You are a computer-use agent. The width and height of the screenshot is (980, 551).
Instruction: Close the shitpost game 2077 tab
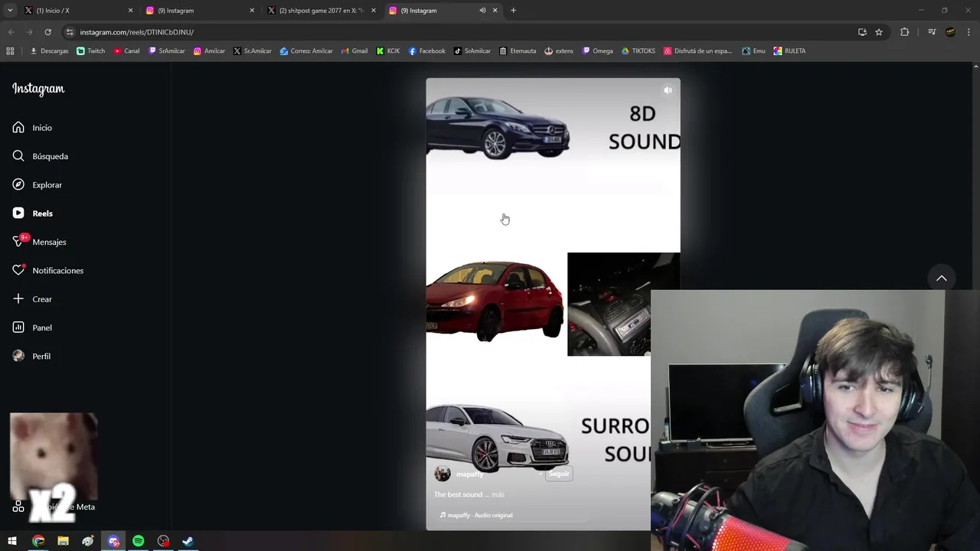[374, 11]
